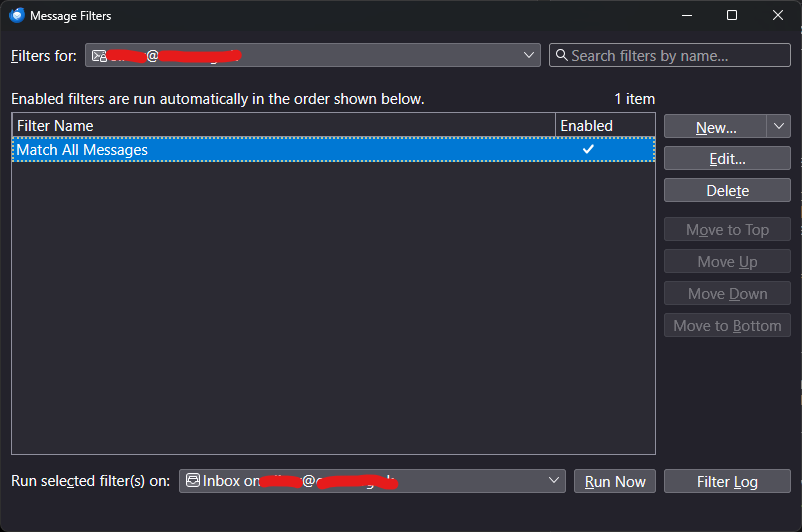Click the Move Down button
Image resolution: width=802 pixels, height=532 pixels.
point(727,294)
